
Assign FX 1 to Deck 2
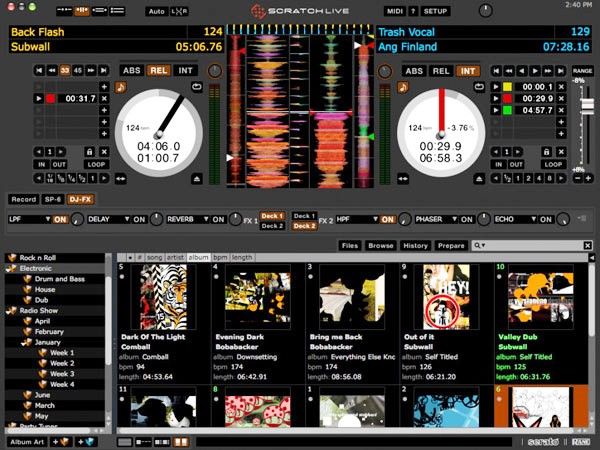272,226
